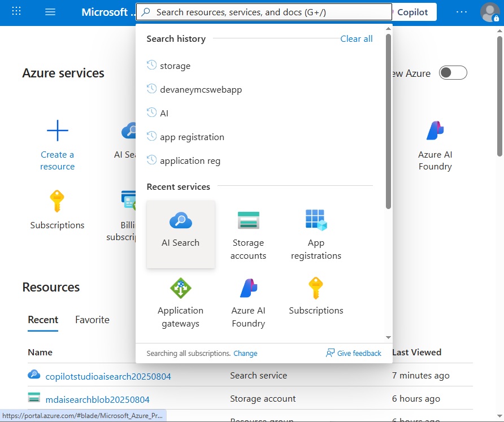504x422 pixels.
Task: Open AI Search in Recent services
Action: pyautogui.click(x=181, y=234)
